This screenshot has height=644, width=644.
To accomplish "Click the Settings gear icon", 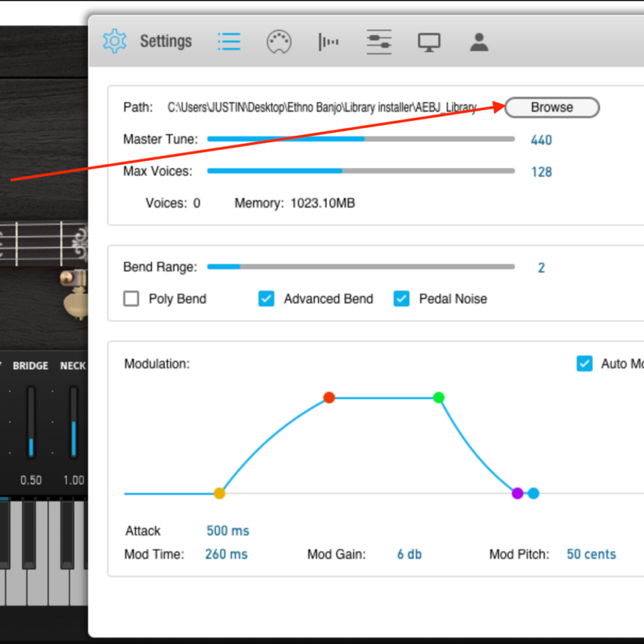I will click(x=114, y=42).
